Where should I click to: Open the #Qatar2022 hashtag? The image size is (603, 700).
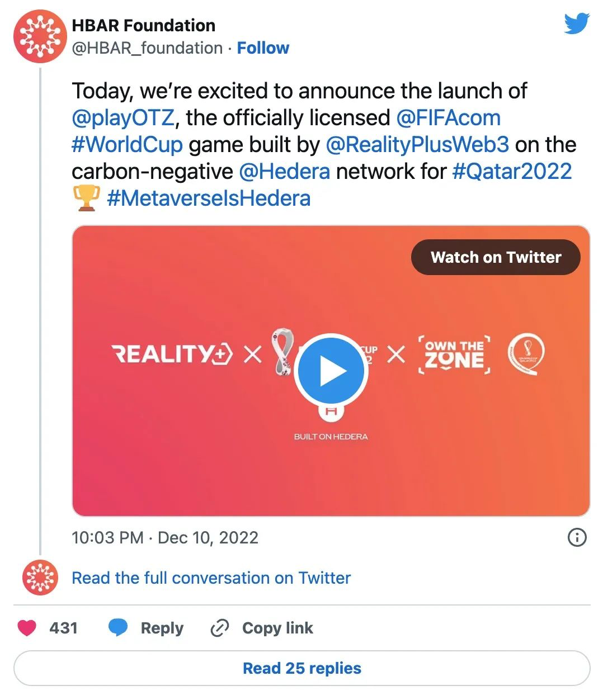click(x=512, y=171)
